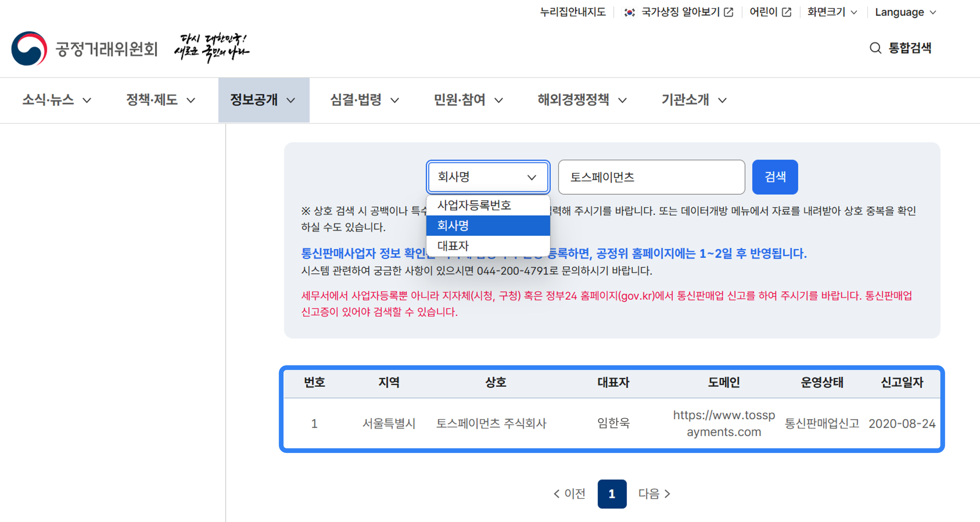The width and height of the screenshot is (980, 522).
Task: Collapse the 회사명 search type combo box
Action: [x=488, y=177]
